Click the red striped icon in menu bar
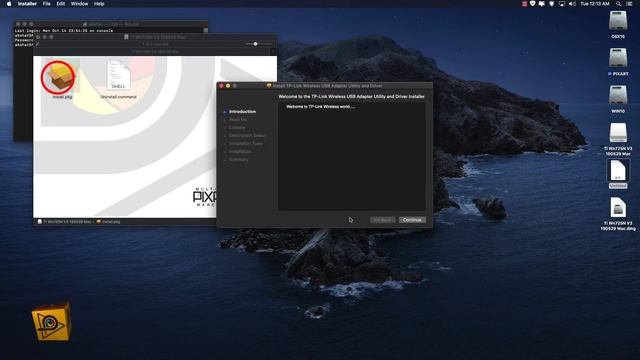 pos(524,4)
